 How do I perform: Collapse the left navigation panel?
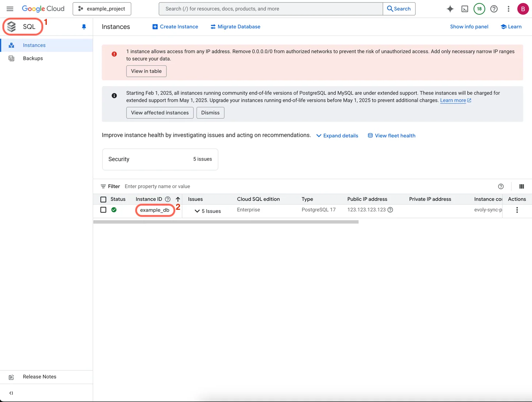point(11,393)
